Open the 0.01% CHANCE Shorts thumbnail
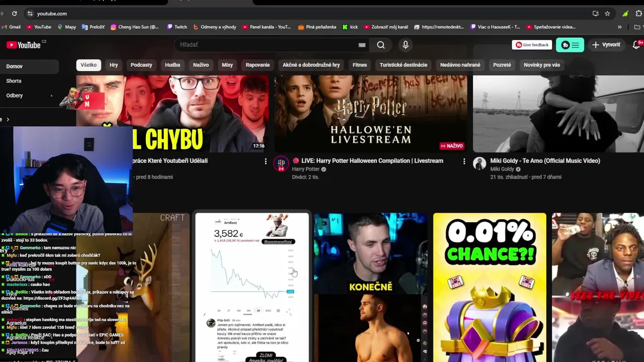644x362 pixels. (x=490, y=287)
